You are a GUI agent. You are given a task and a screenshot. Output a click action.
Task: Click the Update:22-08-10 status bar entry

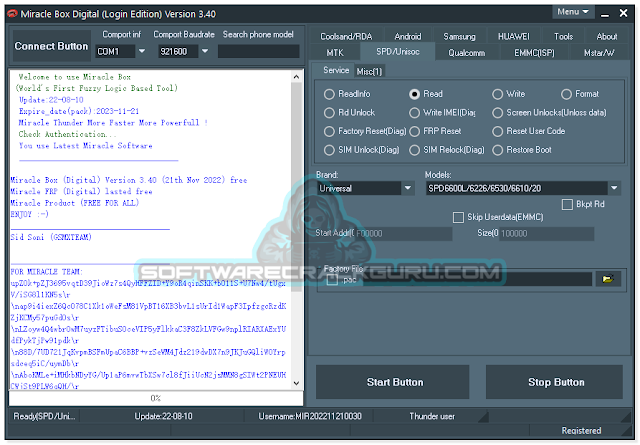163,416
